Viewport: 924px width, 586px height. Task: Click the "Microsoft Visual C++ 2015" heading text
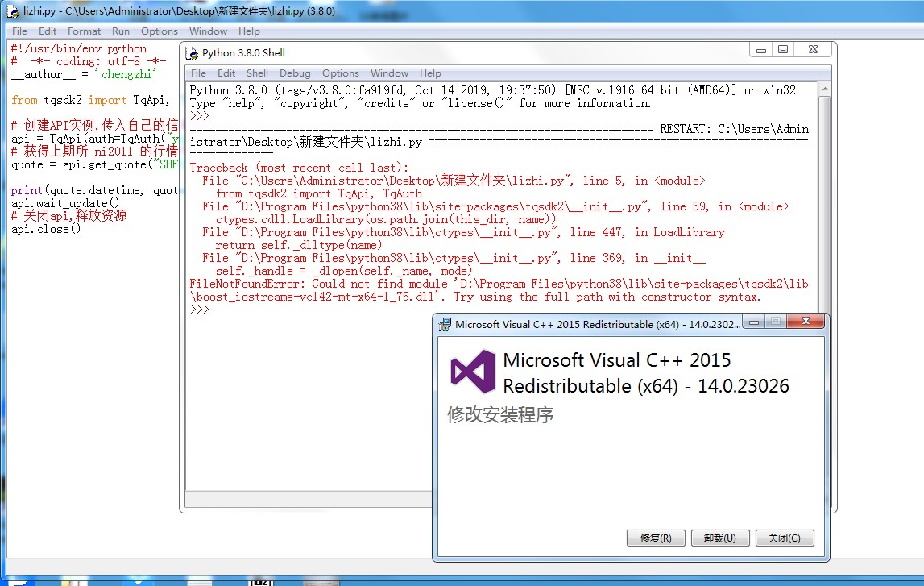tap(617, 360)
